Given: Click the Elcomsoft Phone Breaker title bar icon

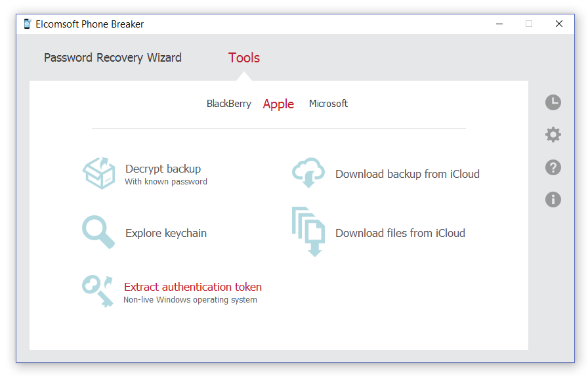Looking at the screenshot, I should 27,24.
